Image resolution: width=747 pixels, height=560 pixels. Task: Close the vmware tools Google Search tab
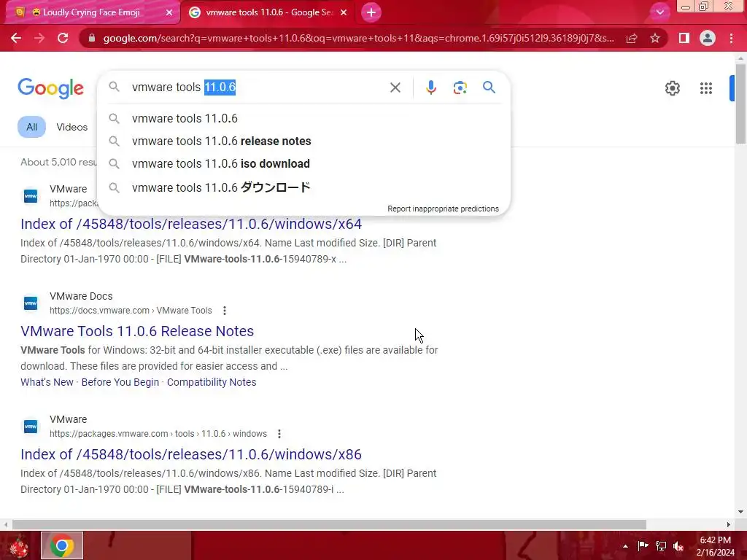[344, 12]
